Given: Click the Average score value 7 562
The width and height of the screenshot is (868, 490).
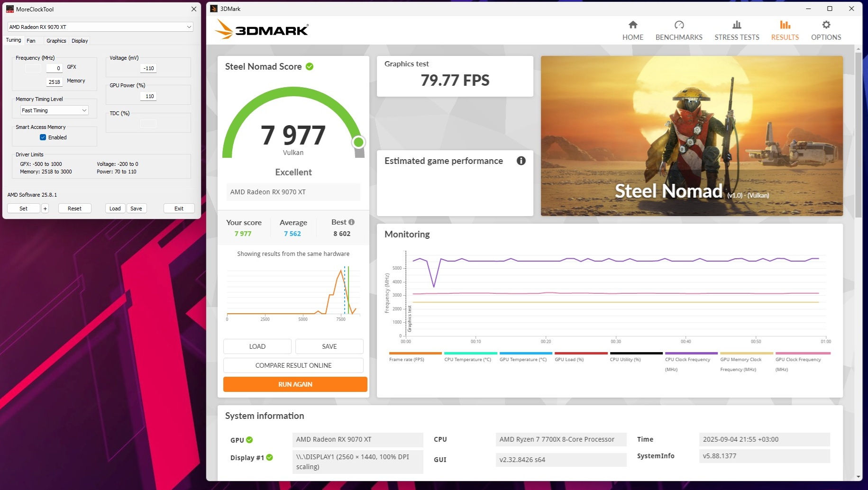Looking at the screenshot, I should 292,234.
